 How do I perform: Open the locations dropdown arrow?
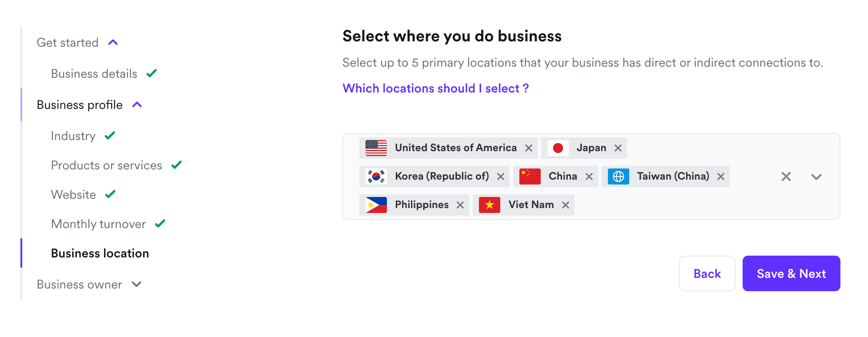(816, 177)
